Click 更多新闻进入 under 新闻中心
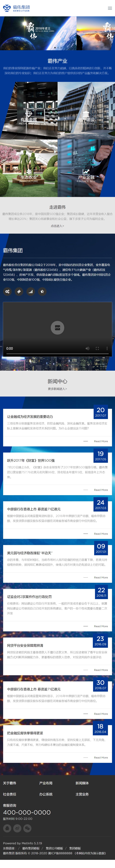Viewport: 115px width, 868px height. pos(57,389)
